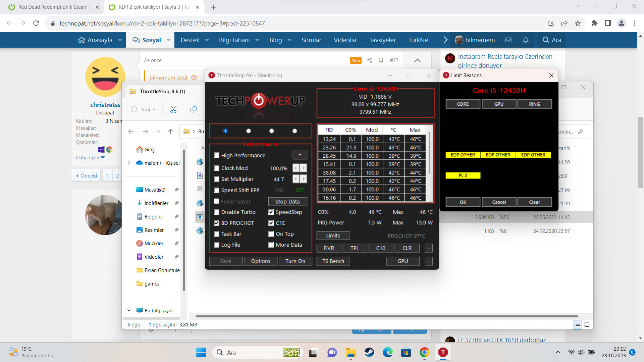Screen dimensions: 644x362
Task: Open a new browser tab
Action: pyautogui.click(x=213, y=7)
